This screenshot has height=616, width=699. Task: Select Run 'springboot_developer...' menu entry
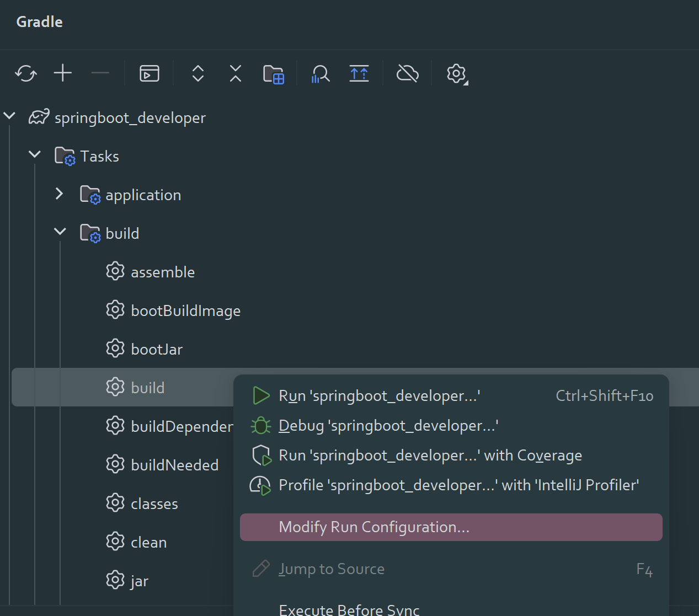point(451,396)
